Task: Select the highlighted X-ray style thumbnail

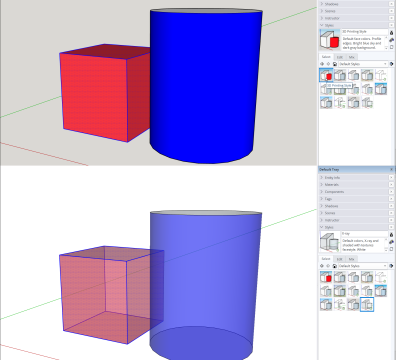Action: pos(367,305)
